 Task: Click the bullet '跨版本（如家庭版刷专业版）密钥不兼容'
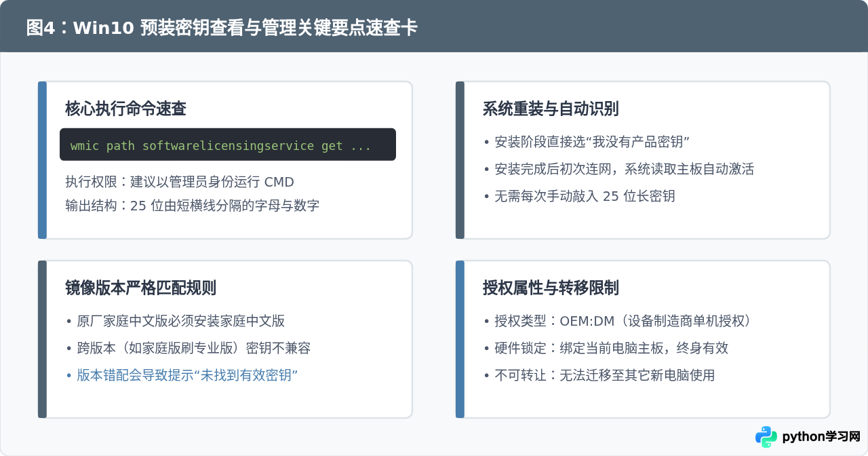point(189,348)
